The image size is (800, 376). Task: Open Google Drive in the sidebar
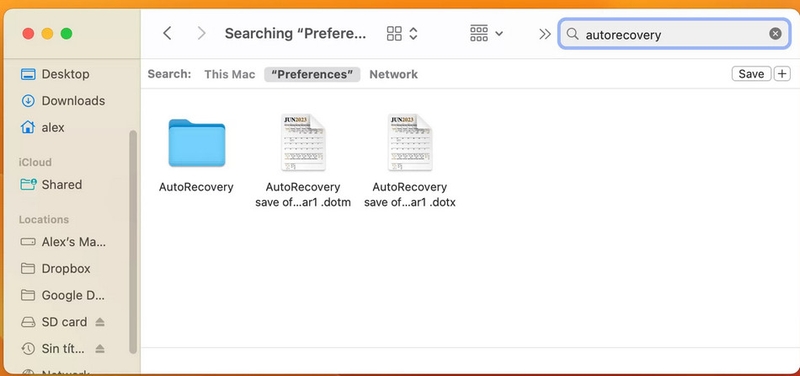[73, 295]
